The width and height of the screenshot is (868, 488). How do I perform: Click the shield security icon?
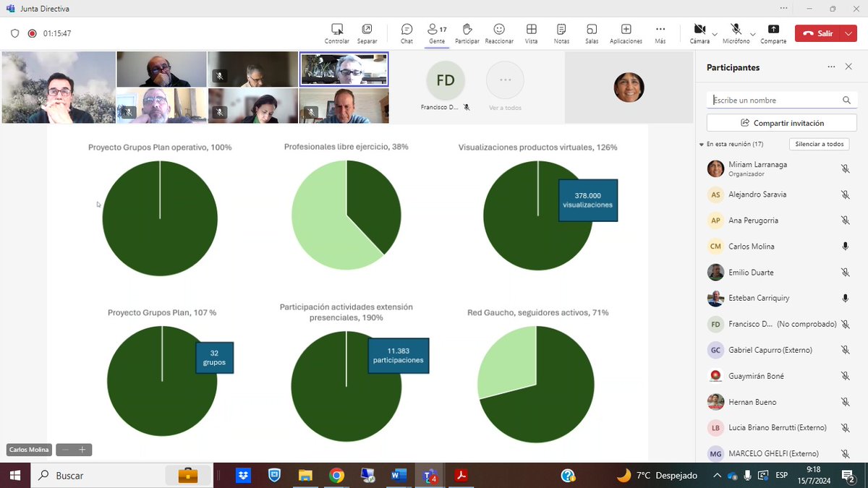tap(14, 33)
